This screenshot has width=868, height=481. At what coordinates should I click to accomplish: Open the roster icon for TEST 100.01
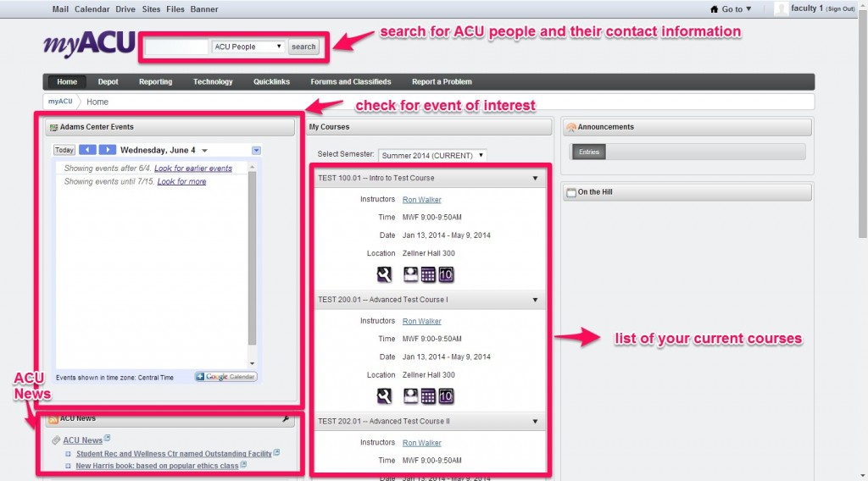point(410,274)
